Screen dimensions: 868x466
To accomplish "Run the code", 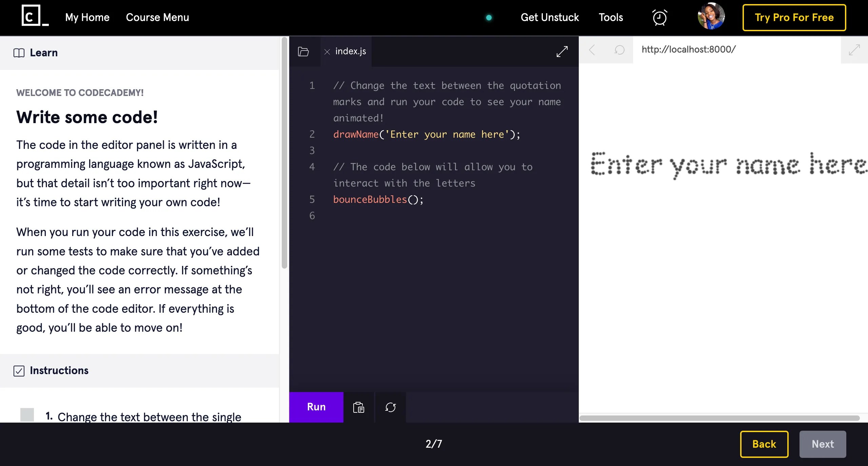I will (316, 407).
